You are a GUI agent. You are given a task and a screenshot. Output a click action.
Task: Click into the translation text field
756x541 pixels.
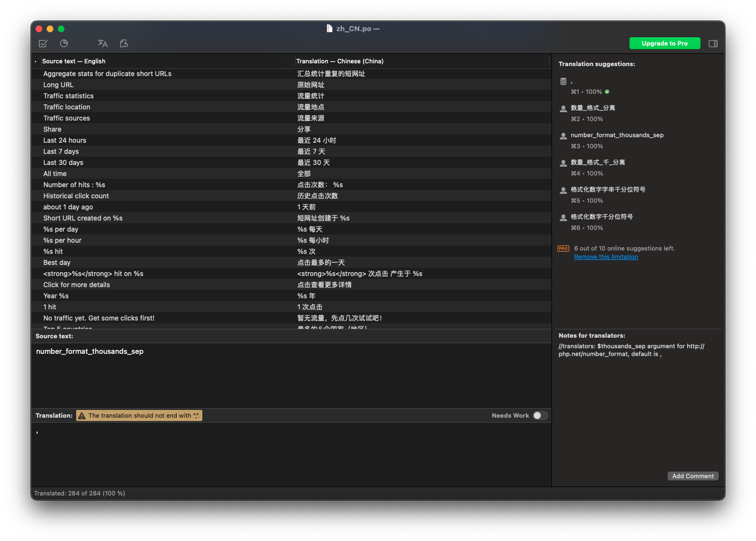pos(291,454)
